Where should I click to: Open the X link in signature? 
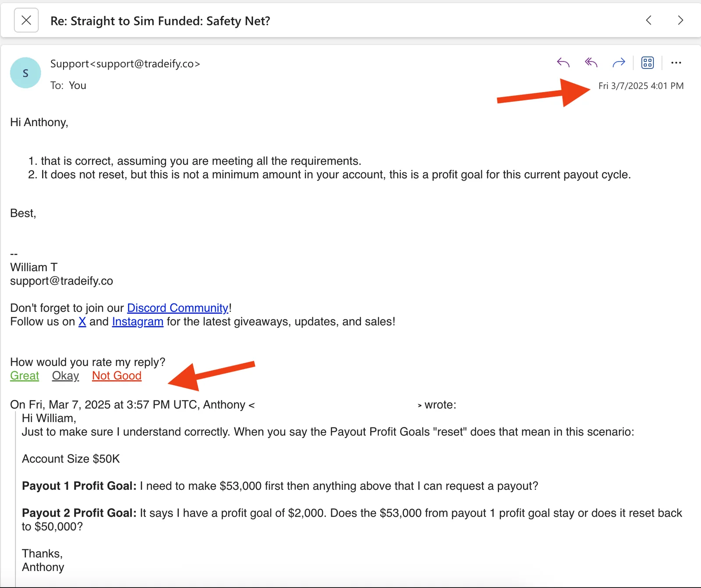tap(82, 322)
